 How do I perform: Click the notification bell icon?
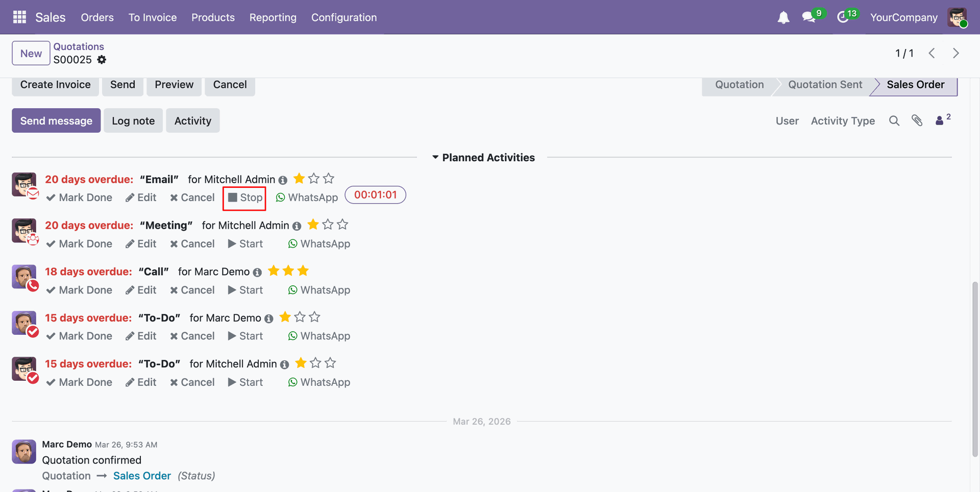[783, 18]
